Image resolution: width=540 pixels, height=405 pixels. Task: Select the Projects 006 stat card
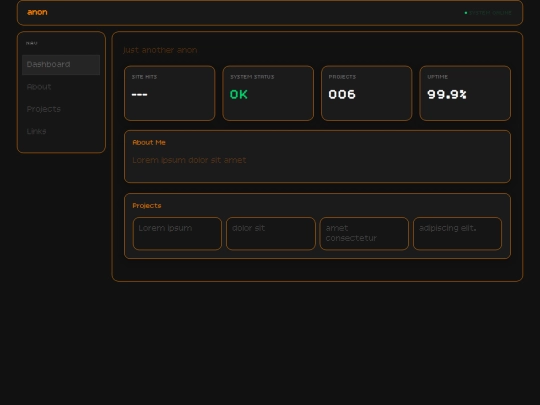(x=366, y=93)
